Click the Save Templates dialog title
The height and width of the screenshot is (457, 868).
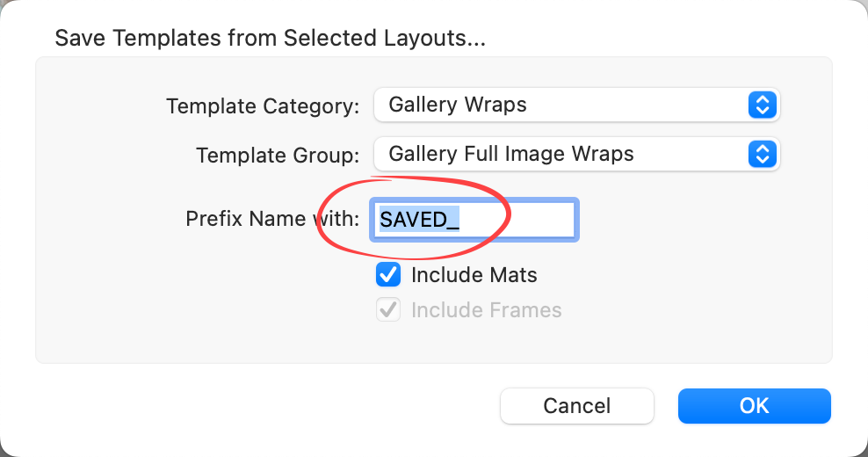271,39
